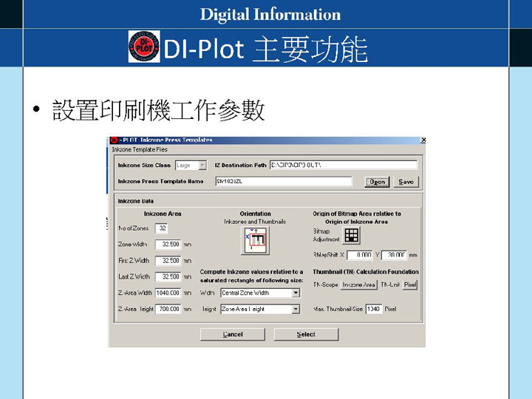Close the Inkzone Press Templates dialog
The height and width of the screenshot is (399, 532).
click(423, 140)
